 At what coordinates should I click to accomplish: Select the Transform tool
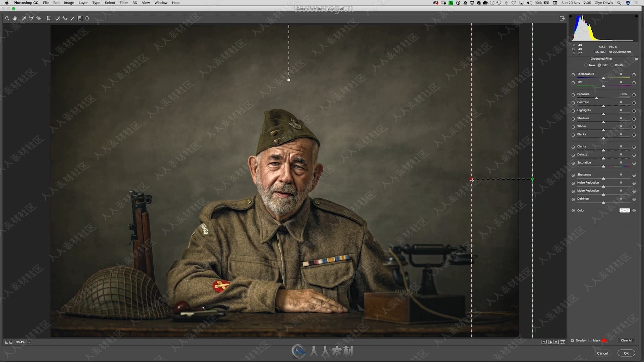coord(49,18)
